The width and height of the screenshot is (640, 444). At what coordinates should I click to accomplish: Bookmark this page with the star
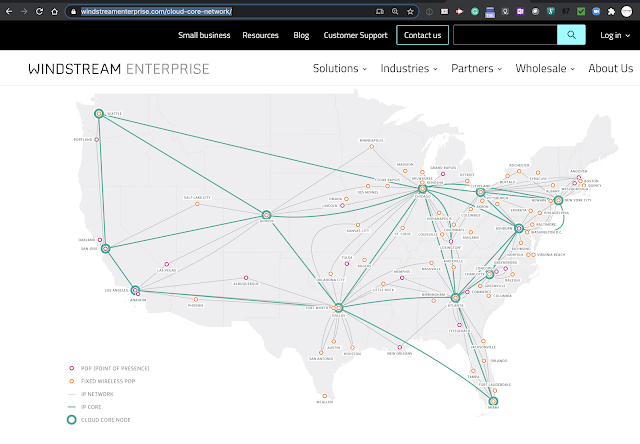pyautogui.click(x=410, y=11)
